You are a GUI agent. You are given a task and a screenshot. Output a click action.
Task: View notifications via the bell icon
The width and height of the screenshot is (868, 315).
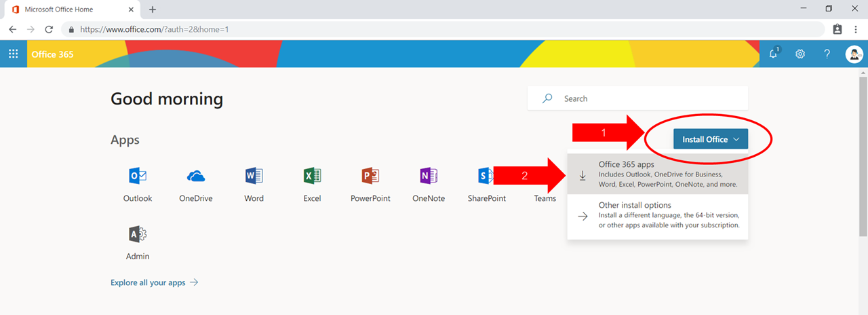click(x=774, y=54)
